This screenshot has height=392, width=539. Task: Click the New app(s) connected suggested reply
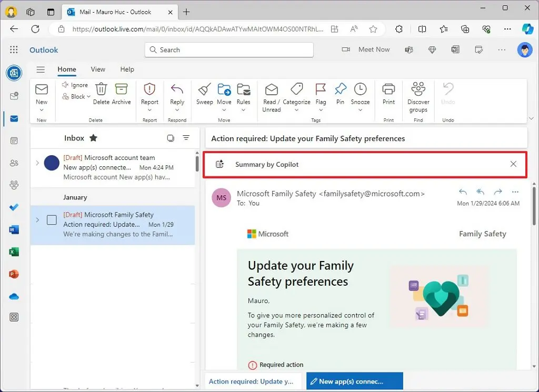pyautogui.click(x=354, y=381)
